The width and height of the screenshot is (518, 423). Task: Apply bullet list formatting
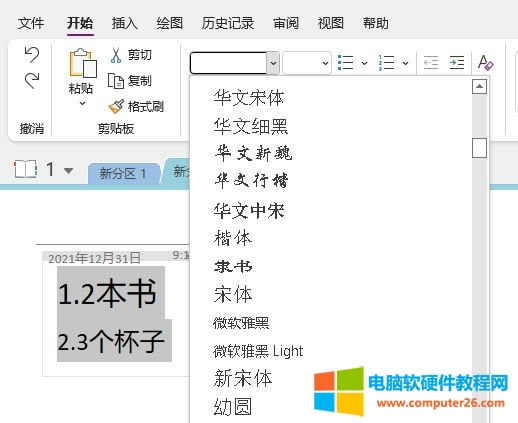pos(345,63)
